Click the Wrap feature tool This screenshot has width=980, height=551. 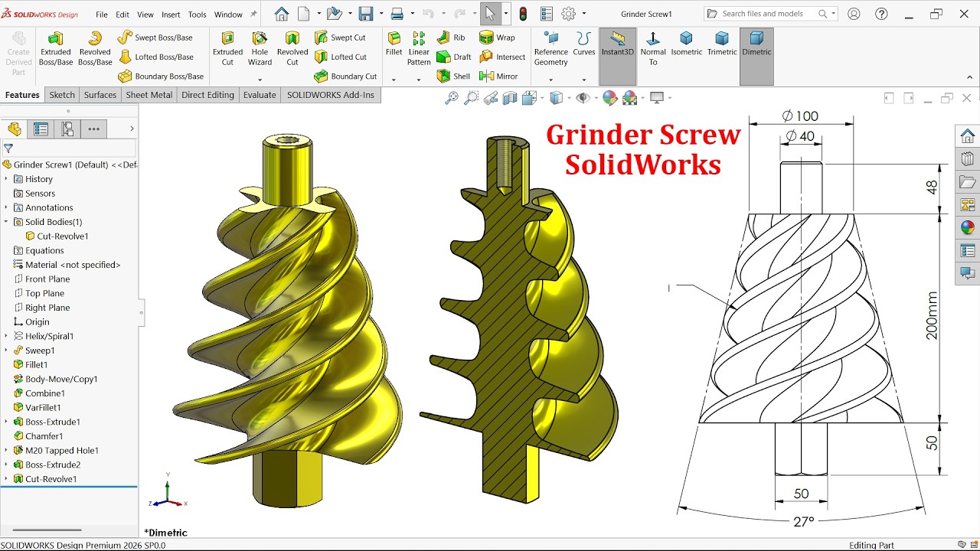[x=497, y=37]
